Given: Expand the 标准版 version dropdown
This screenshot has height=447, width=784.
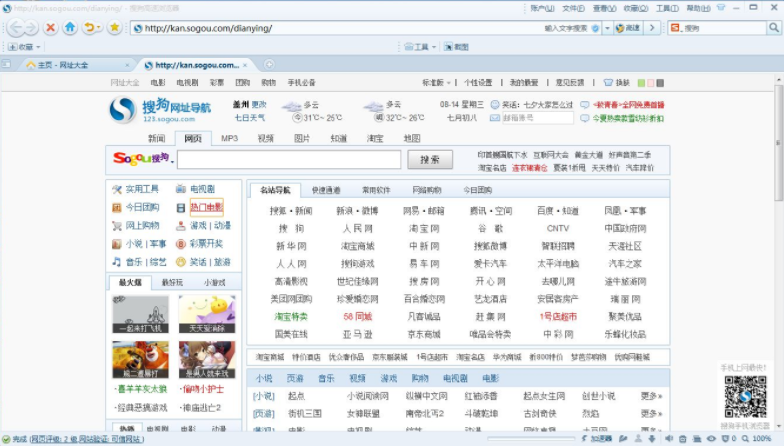Looking at the screenshot, I should click(435, 83).
